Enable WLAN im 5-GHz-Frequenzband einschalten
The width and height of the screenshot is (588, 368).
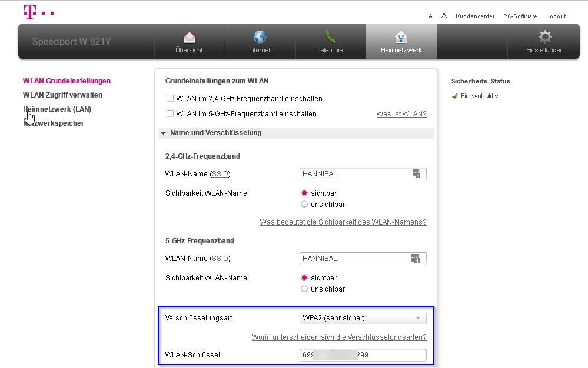pos(170,113)
